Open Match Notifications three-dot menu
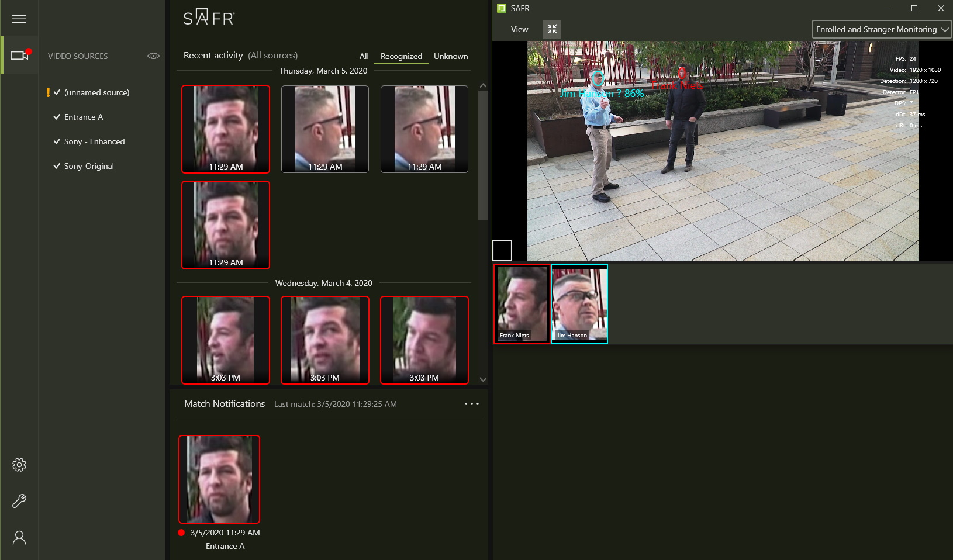 [471, 404]
